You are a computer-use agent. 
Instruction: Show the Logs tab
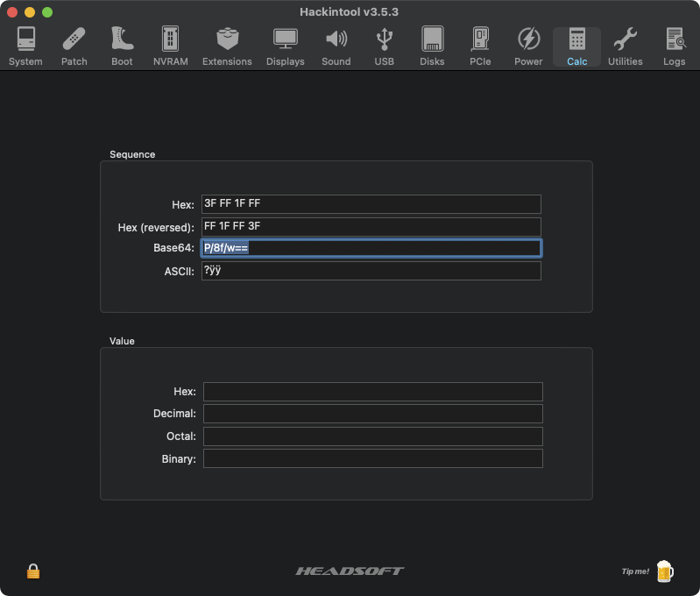674,47
